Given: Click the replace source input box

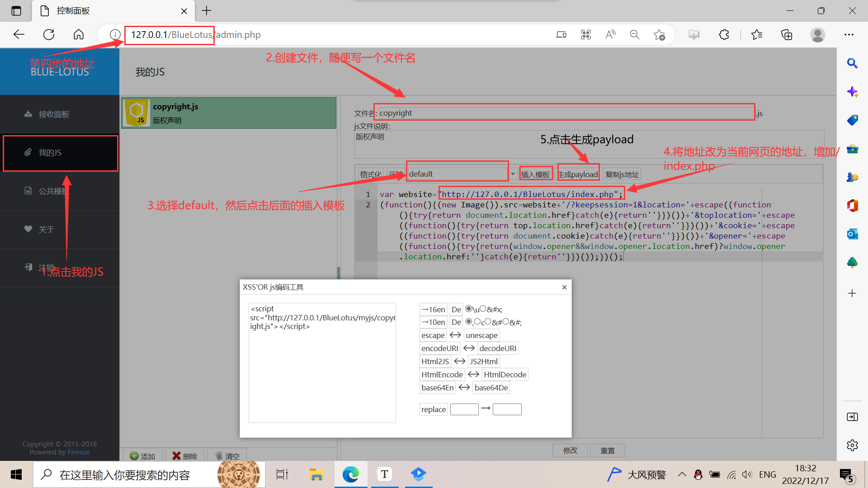Looking at the screenshot, I should 464,409.
